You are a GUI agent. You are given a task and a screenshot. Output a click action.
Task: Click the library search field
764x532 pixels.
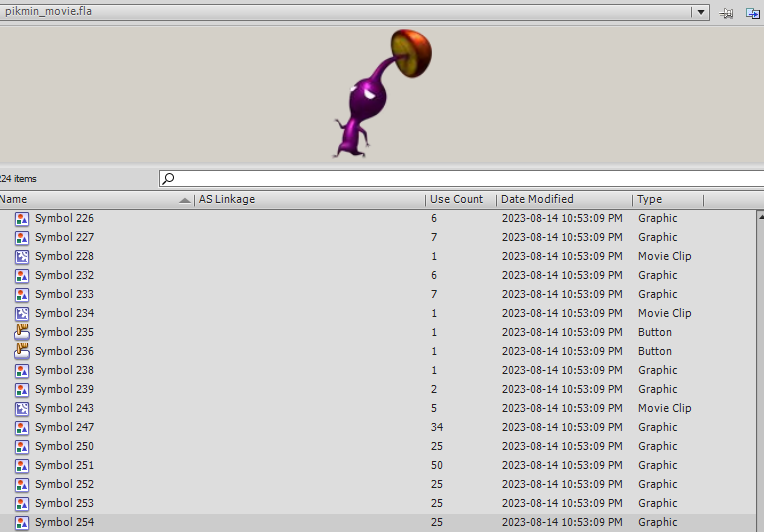coord(460,178)
